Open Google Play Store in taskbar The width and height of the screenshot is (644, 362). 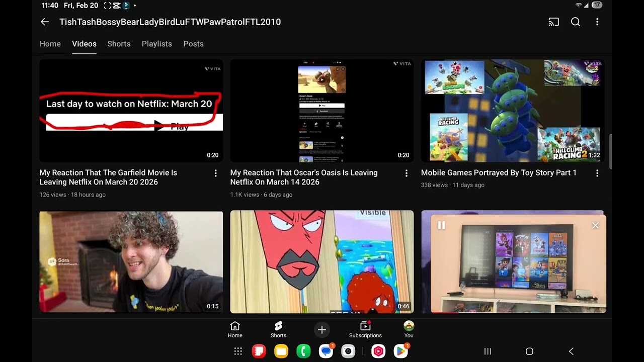pos(401,351)
